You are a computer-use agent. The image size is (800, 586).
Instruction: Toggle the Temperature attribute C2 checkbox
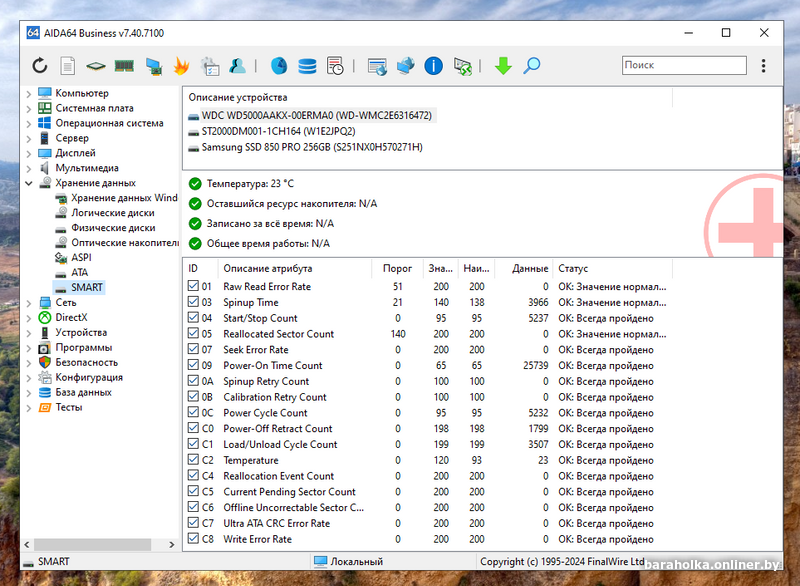coord(193,461)
